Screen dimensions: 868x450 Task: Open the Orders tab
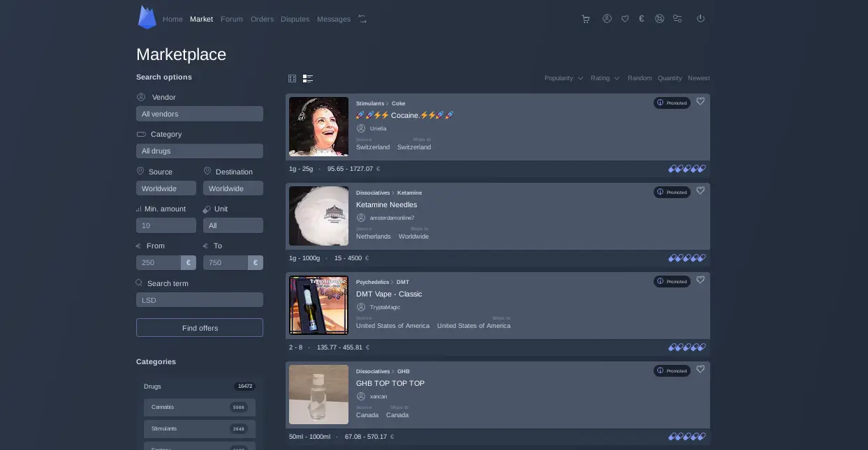pos(262,19)
